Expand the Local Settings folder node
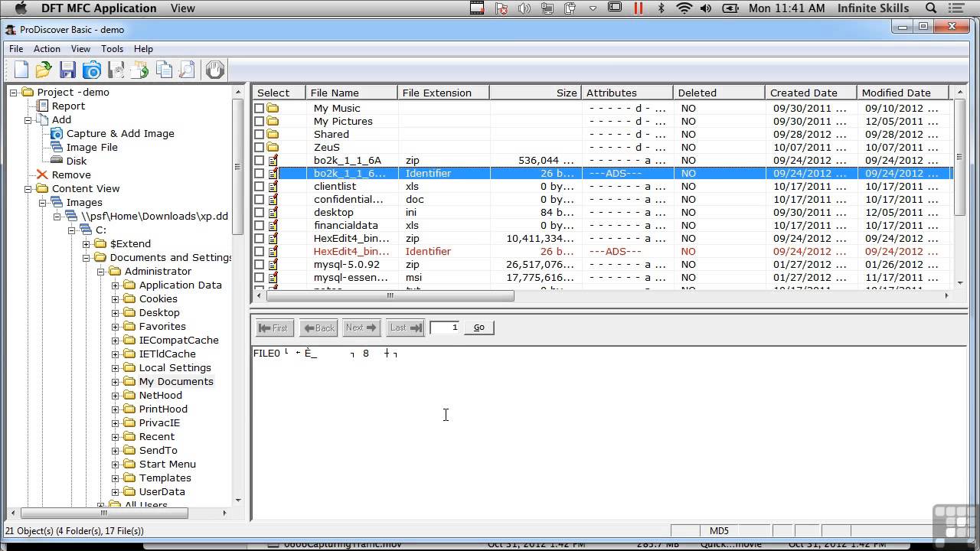The height and width of the screenshot is (551, 980). click(x=116, y=367)
